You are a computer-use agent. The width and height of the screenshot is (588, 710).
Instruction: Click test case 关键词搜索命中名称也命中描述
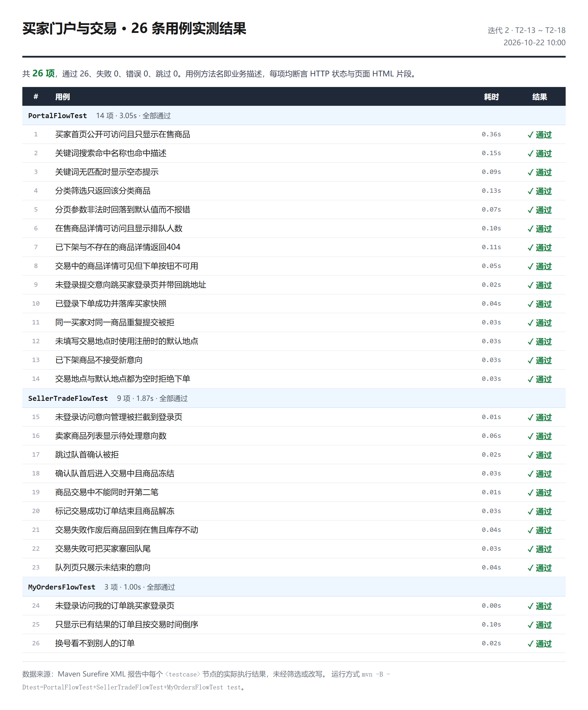pos(111,153)
